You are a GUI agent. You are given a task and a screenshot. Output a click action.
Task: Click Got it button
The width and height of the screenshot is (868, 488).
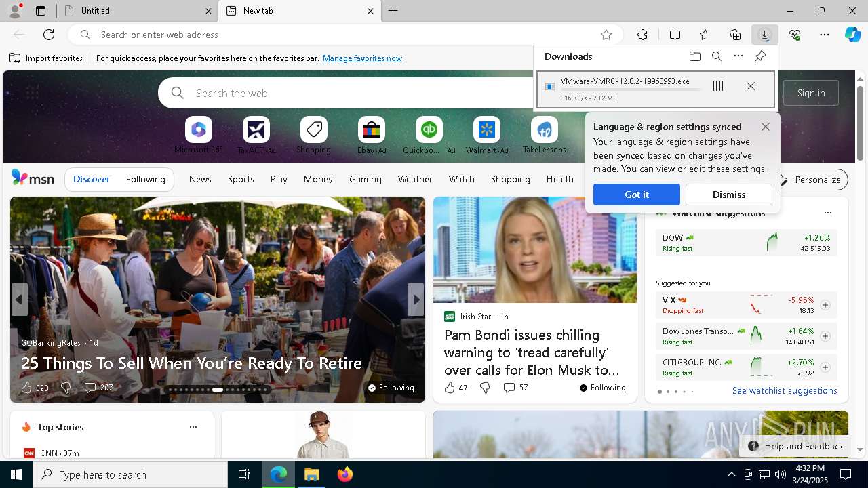[637, 195]
